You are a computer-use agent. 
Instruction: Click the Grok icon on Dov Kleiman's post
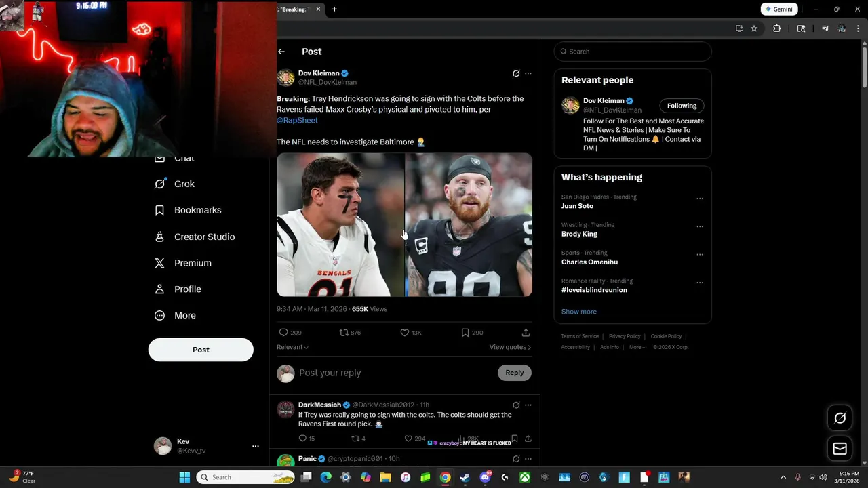516,73
